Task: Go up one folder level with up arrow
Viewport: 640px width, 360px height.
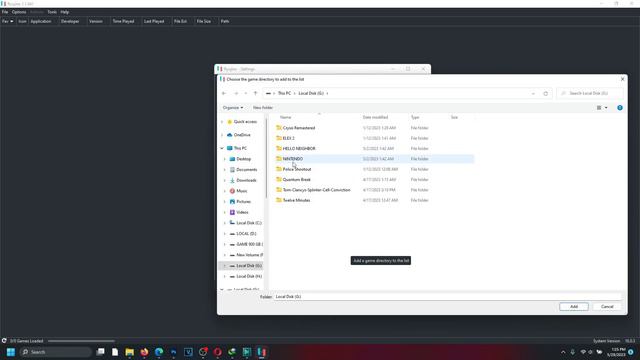Action: [x=256, y=93]
